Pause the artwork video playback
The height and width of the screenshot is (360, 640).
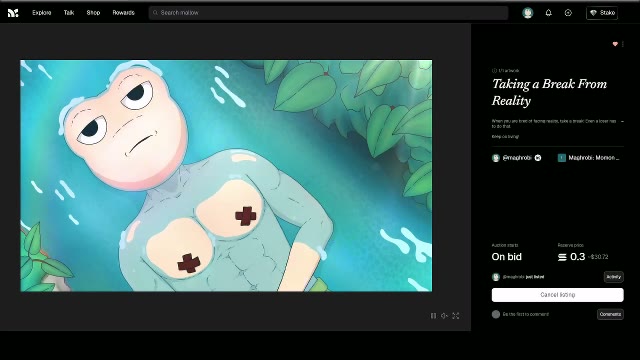coord(433,316)
